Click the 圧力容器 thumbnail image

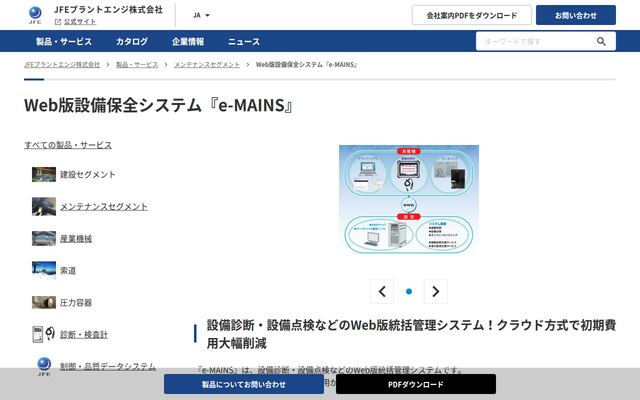pos(44,302)
